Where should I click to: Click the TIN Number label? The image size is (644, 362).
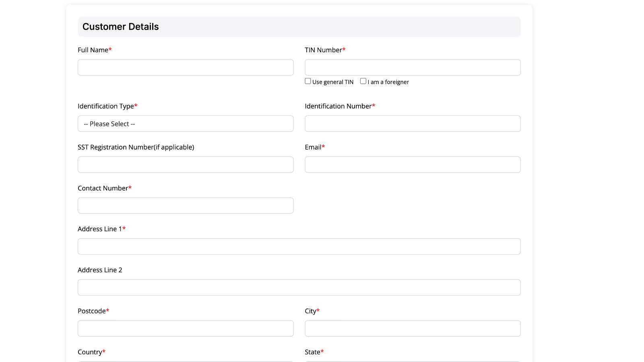click(x=325, y=50)
